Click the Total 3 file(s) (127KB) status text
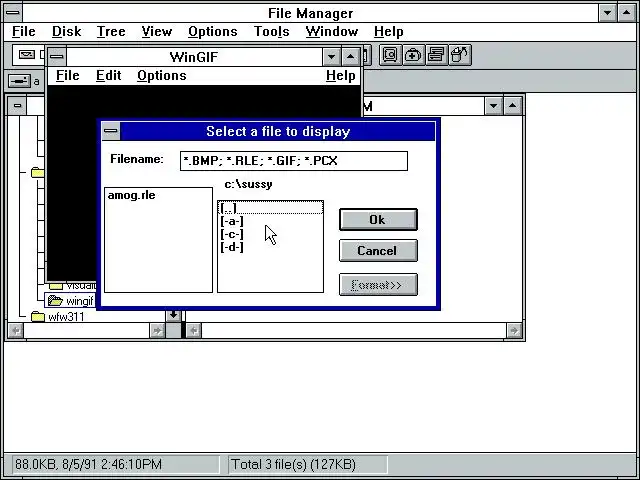The image size is (640, 480). [x=293, y=464]
